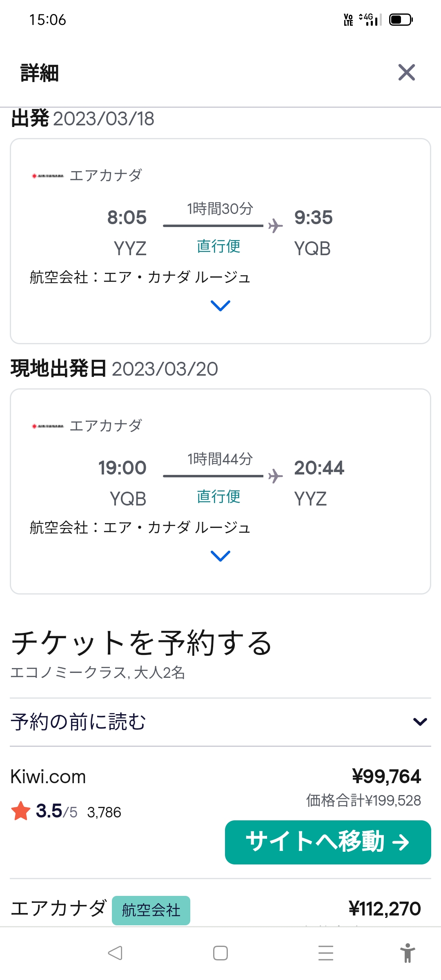This screenshot has width=441, height=980.
Task: Open Android recent apps menu icon
Action: (x=325, y=953)
